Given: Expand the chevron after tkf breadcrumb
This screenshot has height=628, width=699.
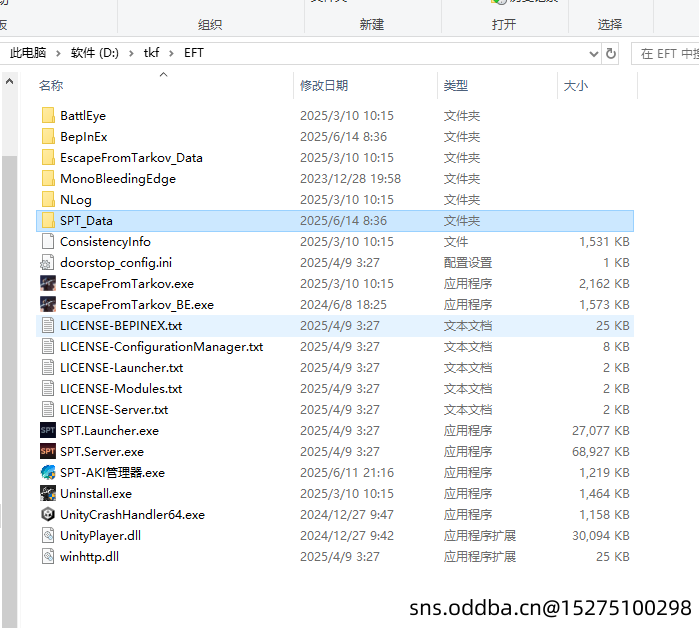Looking at the screenshot, I should pos(171,53).
